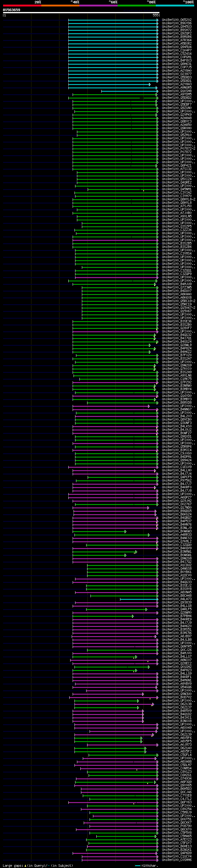Click the UniRef100_O23977 hit name
This screenshot has height=868, width=197.
[177, 74]
